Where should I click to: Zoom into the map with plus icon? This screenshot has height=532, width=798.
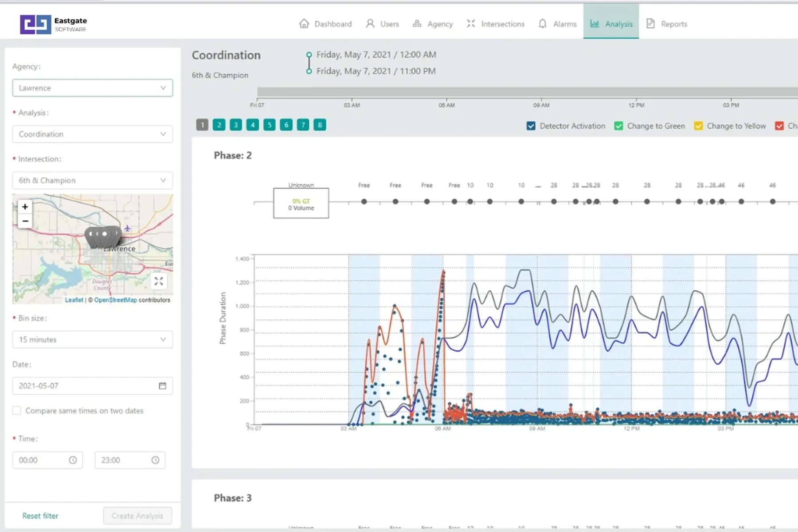25,207
